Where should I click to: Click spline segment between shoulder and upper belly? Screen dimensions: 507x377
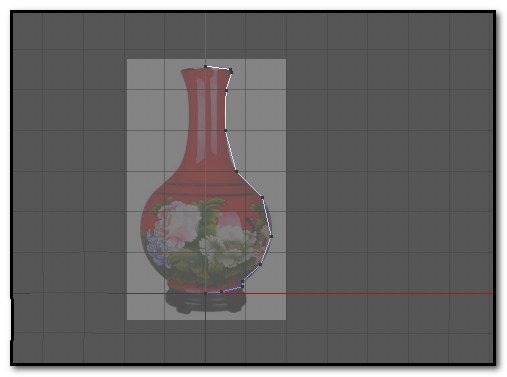point(249,184)
